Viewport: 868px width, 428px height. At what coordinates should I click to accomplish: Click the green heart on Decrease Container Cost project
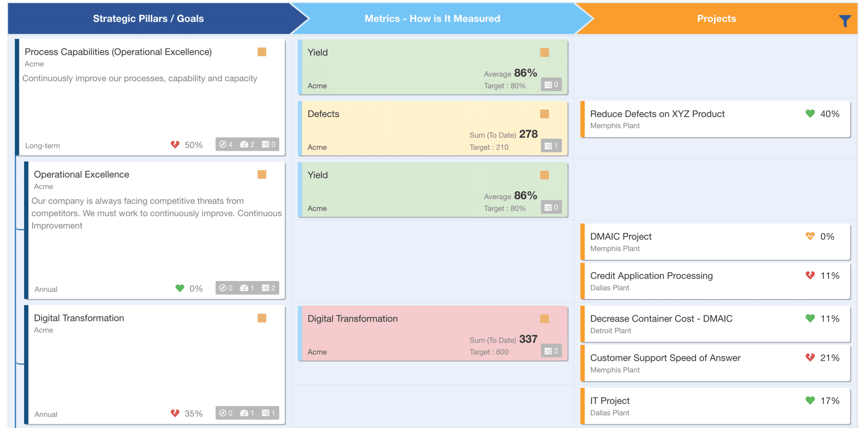(x=810, y=318)
